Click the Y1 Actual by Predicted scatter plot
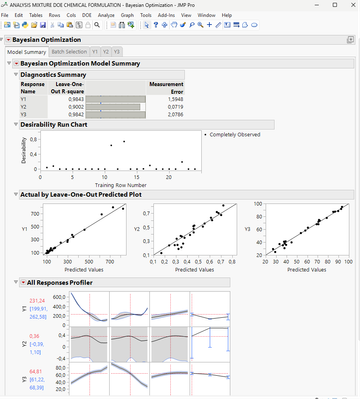 coord(85,229)
